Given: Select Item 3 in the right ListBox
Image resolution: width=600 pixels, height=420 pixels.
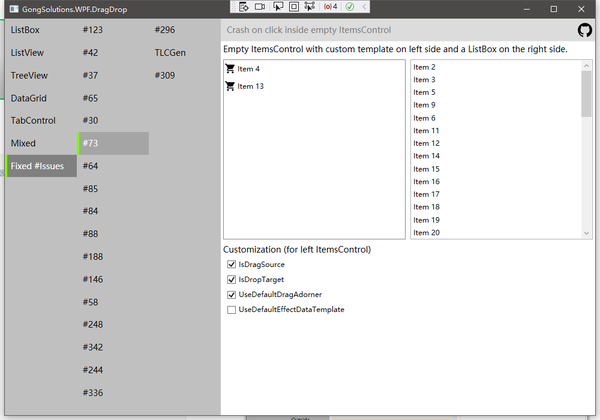Looking at the screenshot, I should tap(496, 80).
